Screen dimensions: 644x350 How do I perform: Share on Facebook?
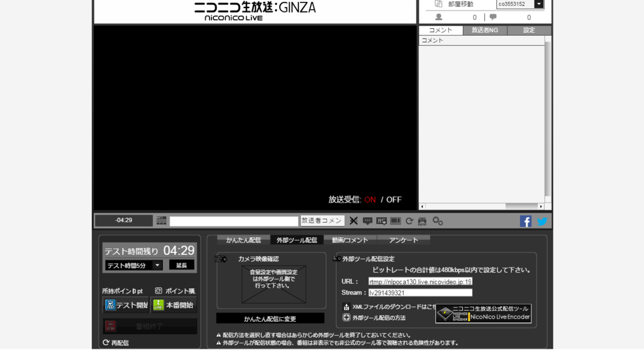click(526, 222)
